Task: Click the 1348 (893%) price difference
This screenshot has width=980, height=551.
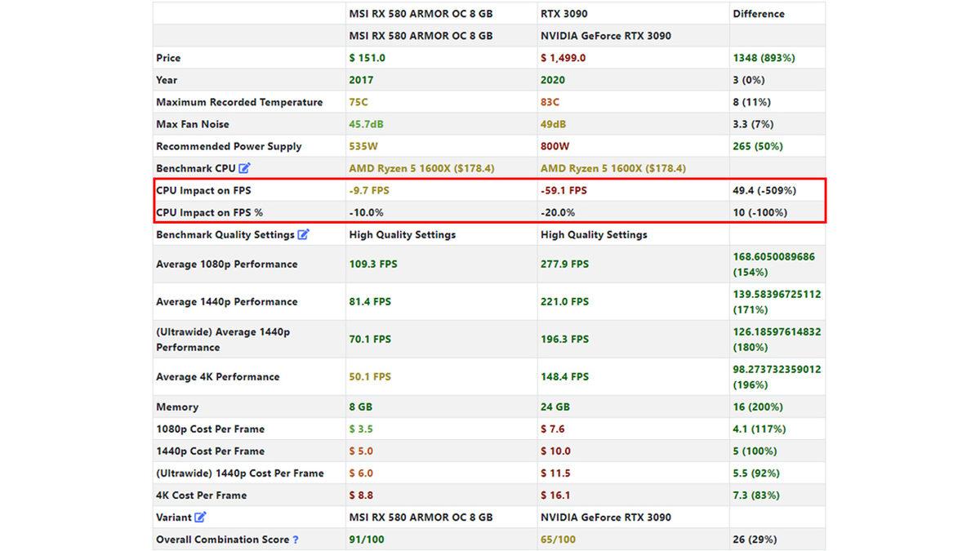Action: (x=764, y=58)
